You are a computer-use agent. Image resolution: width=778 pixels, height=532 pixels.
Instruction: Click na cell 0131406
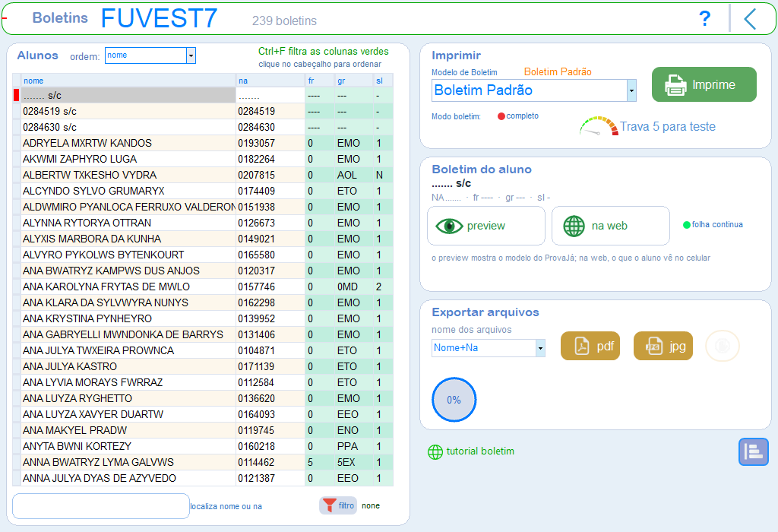point(270,334)
